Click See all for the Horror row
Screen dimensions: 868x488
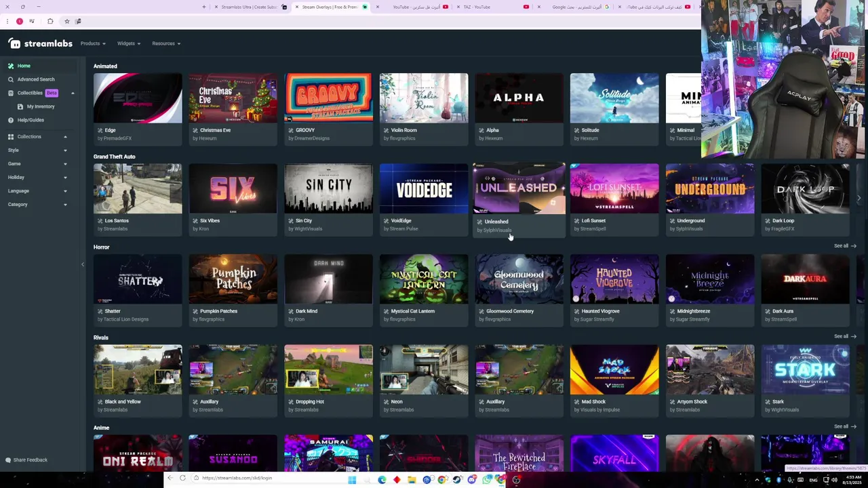pos(845,246)
